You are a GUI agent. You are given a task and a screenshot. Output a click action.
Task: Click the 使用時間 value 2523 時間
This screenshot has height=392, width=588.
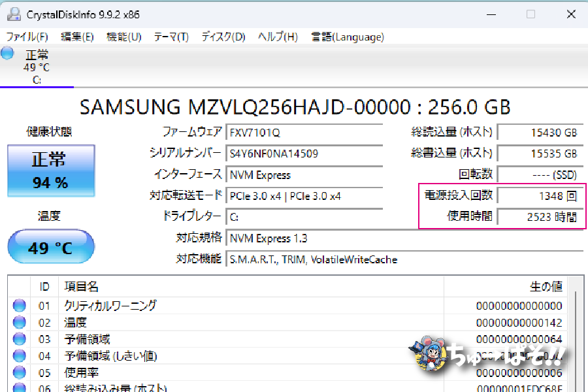click(540, 217)
